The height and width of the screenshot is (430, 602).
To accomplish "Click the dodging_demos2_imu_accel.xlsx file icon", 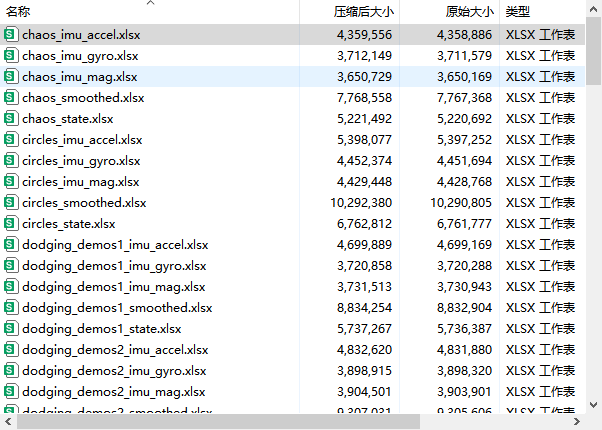I will click(x=11, y=349).
